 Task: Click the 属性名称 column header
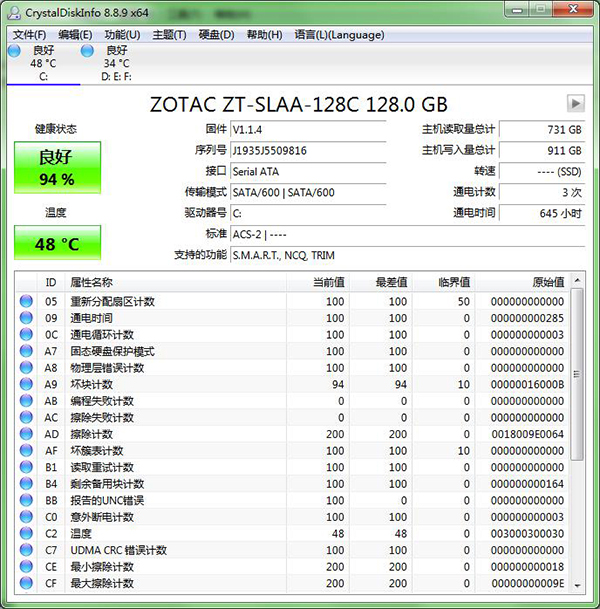click(176, 282)
